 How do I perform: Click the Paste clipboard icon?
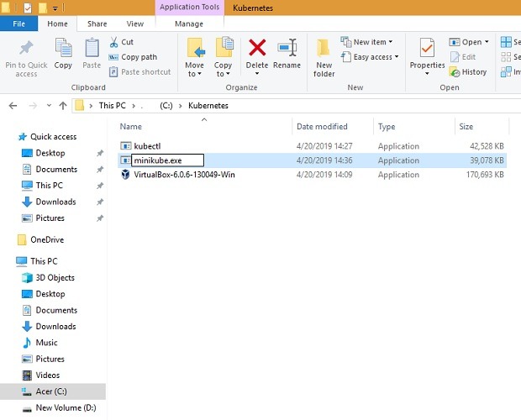click(92, 49)
